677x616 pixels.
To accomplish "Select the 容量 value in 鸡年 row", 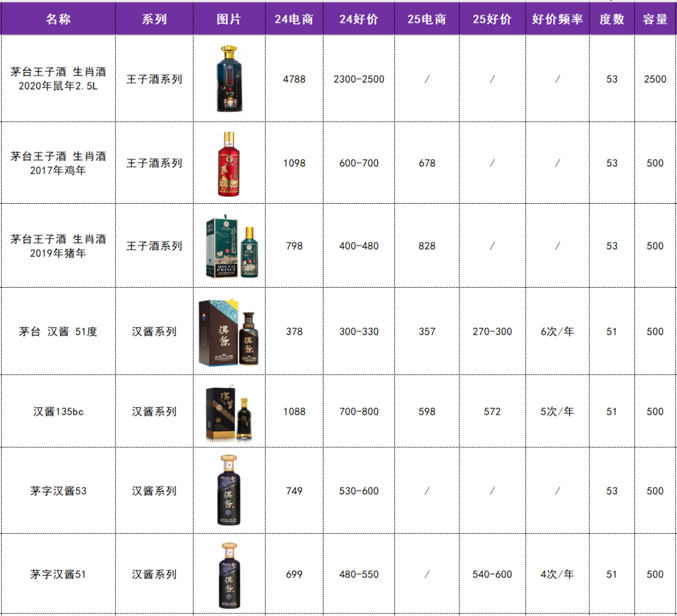I will [x=655, y=163].
